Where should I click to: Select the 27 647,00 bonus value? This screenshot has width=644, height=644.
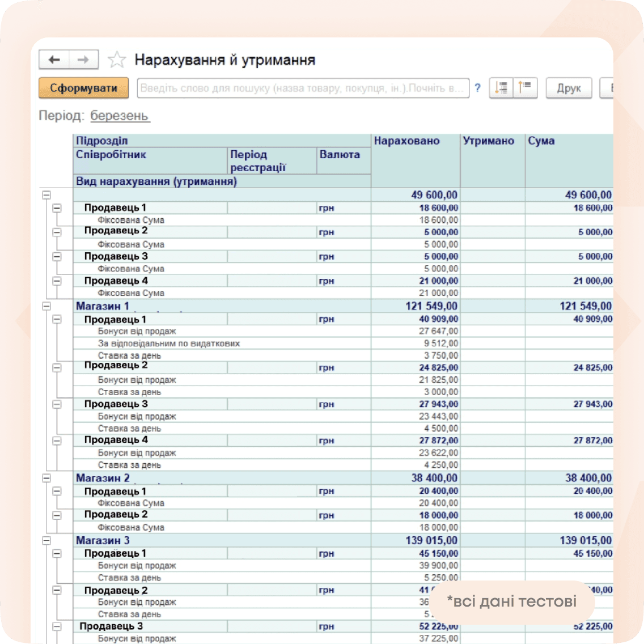[415, 331]
